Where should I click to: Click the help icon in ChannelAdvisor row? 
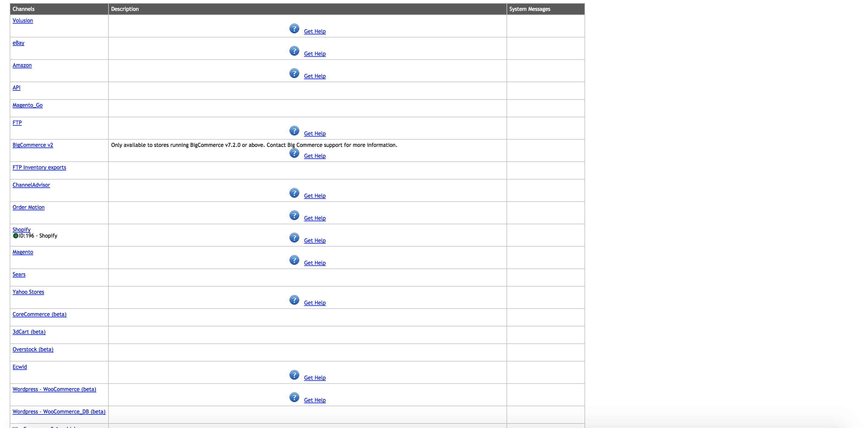coord(294,193)
